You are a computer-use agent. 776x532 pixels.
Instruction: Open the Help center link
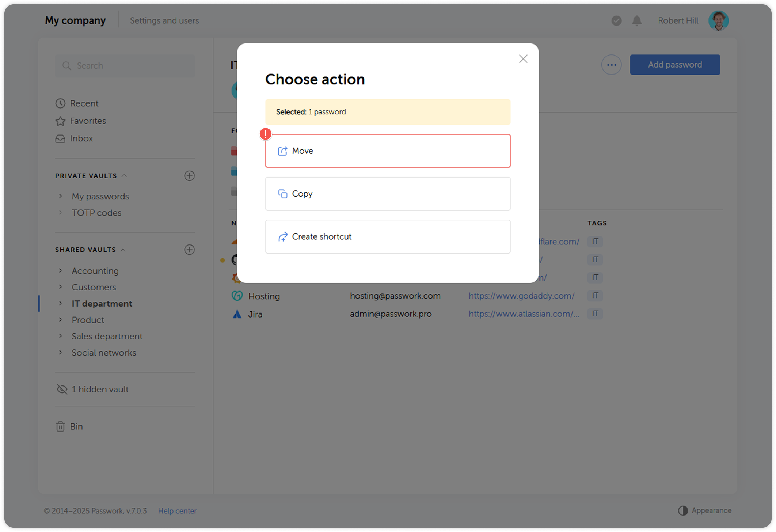(x=177, y=510)
